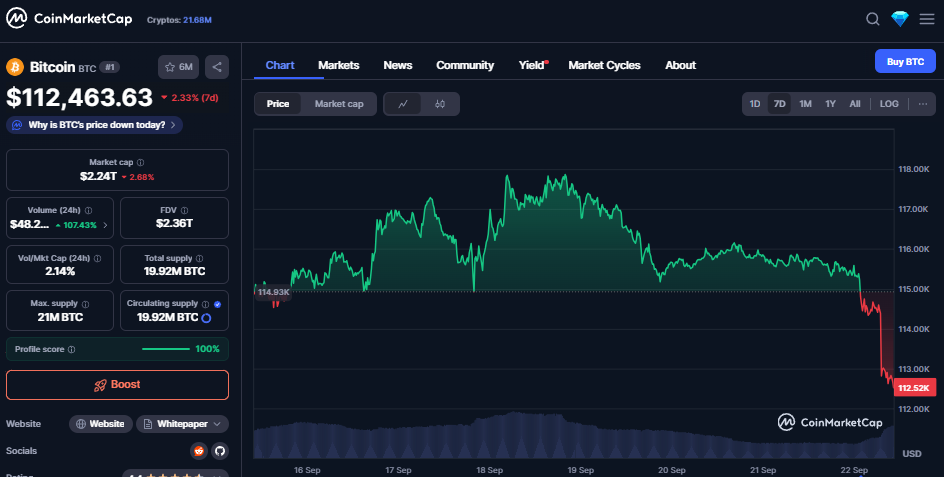Click the Vol/Mkt Cap info icon
This screenshot has width=944, height=477.
point(98,258)
